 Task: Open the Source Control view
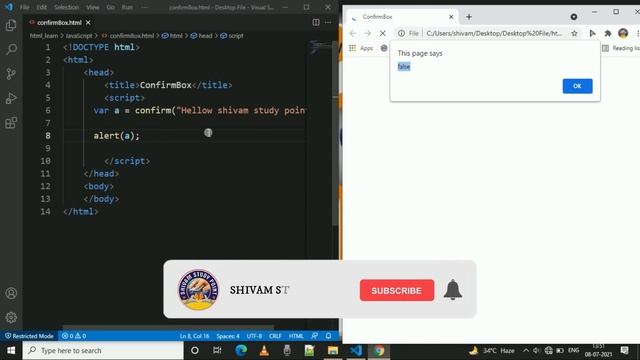click(x=11, y=74)
